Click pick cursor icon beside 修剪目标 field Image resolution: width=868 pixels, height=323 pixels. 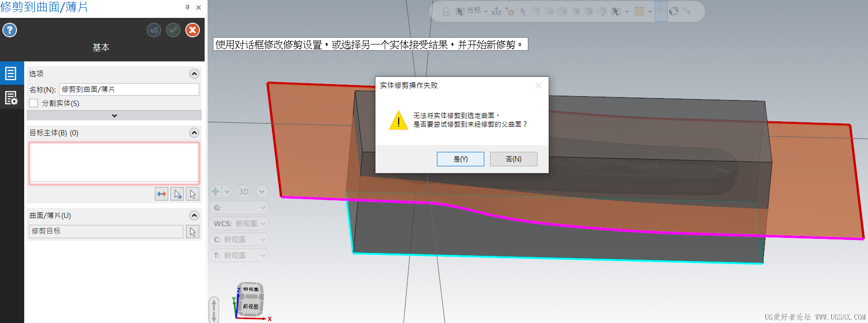tap(193, 232)
